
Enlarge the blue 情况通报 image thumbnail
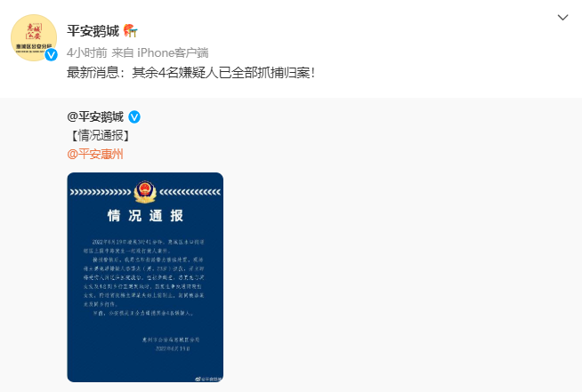point(145,277)
